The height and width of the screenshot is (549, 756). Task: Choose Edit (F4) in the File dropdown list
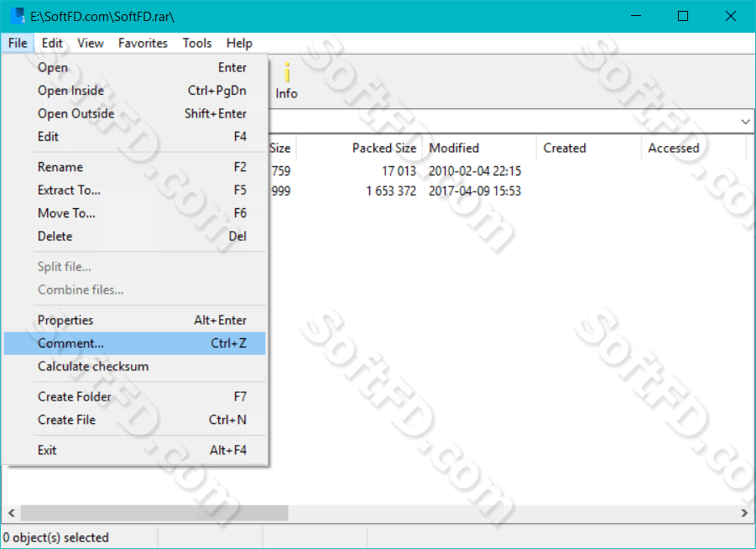[x=134, y=137]
